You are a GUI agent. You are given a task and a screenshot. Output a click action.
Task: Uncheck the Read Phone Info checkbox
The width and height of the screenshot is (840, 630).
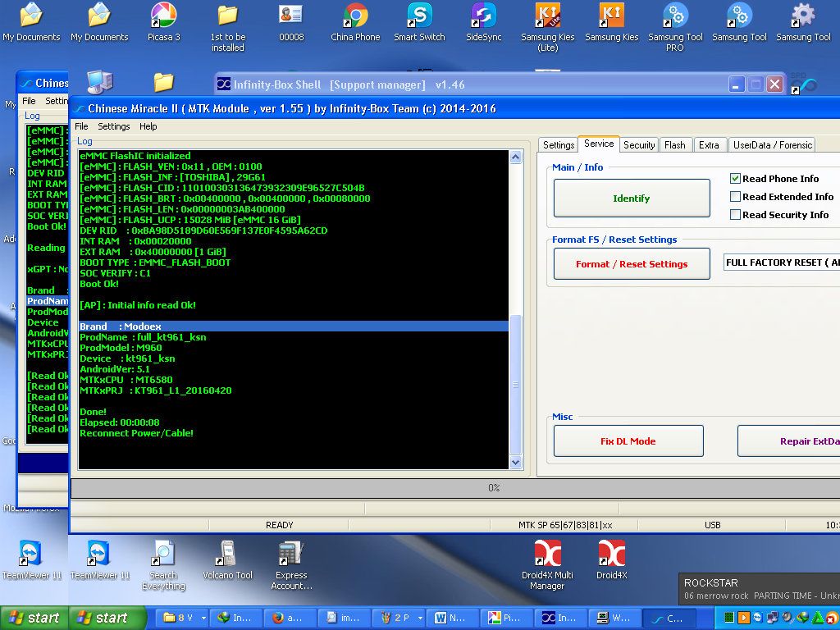736,179
